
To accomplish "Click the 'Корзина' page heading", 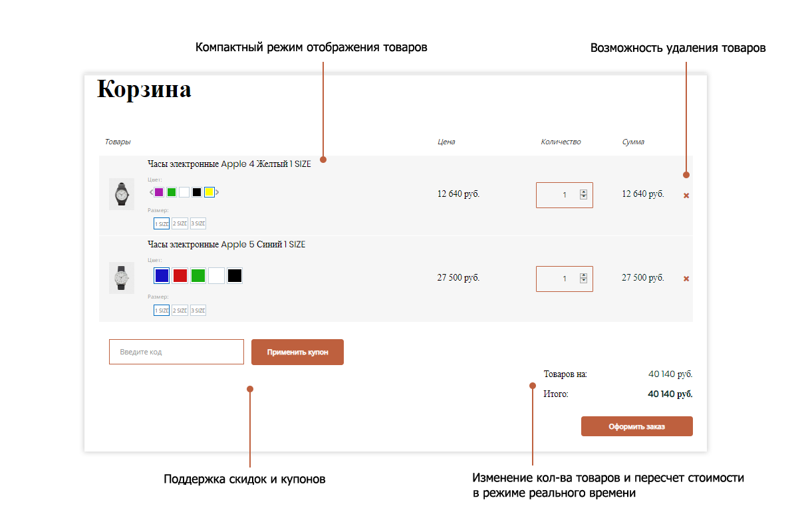I will 144,89.
